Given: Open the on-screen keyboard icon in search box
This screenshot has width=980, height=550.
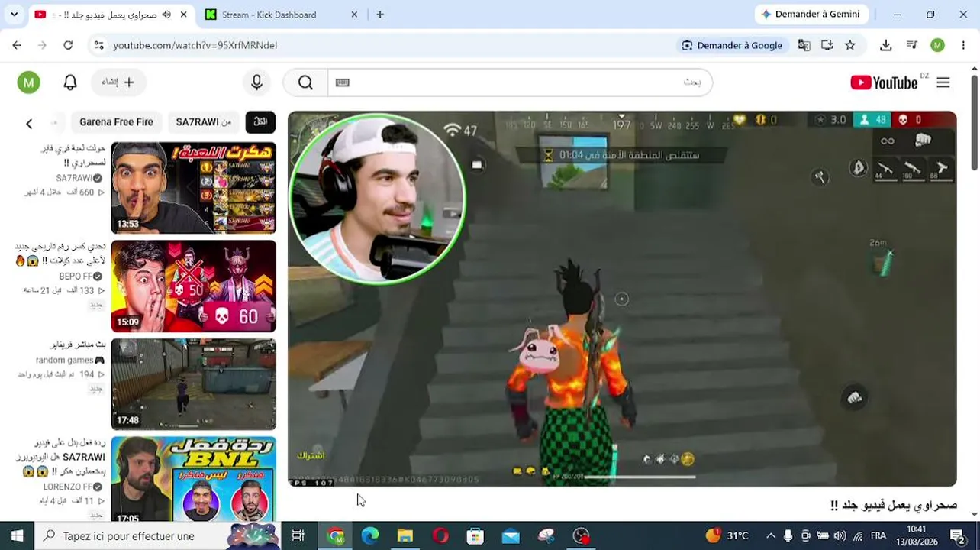Looking at the screenshot, I should point(343,82).
